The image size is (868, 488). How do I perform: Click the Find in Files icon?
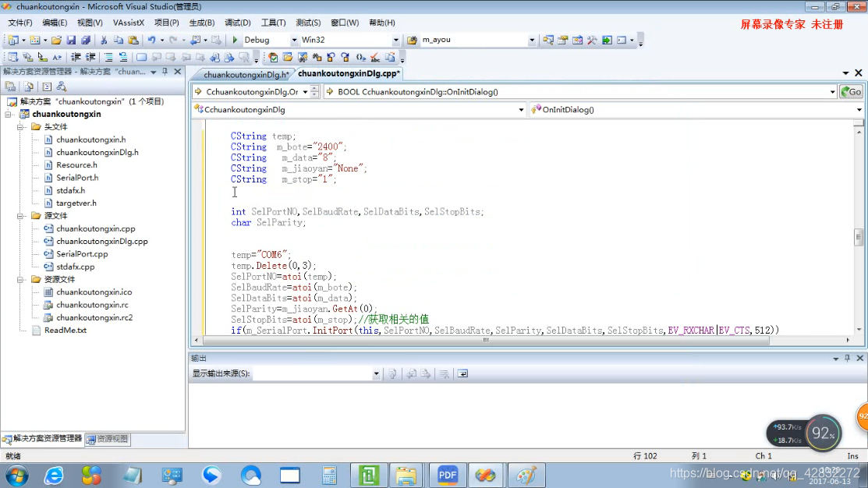[412, 40]
